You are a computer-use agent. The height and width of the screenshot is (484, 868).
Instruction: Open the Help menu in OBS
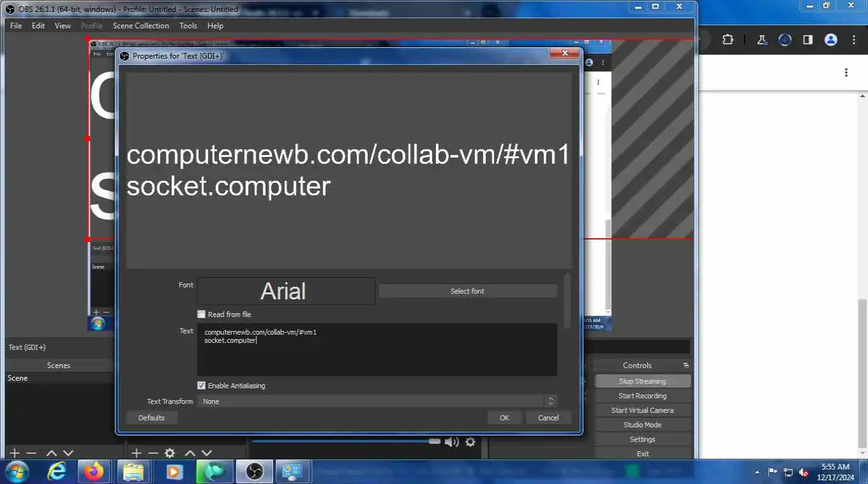click(x=215, y=26)
